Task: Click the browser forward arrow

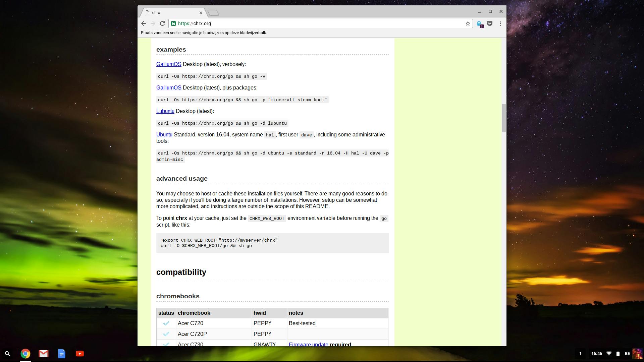Action: pos(153,23)
